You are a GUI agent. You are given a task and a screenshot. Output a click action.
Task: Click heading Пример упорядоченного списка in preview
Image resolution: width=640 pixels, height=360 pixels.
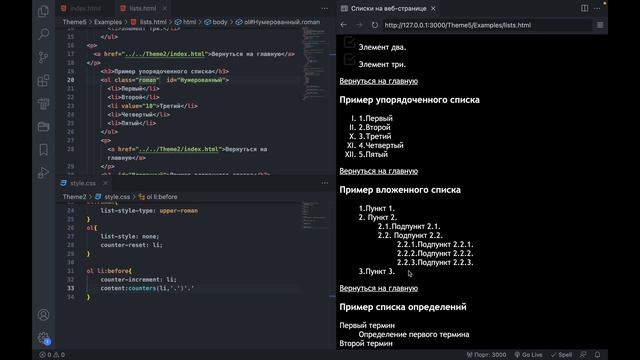coord(409,100)
